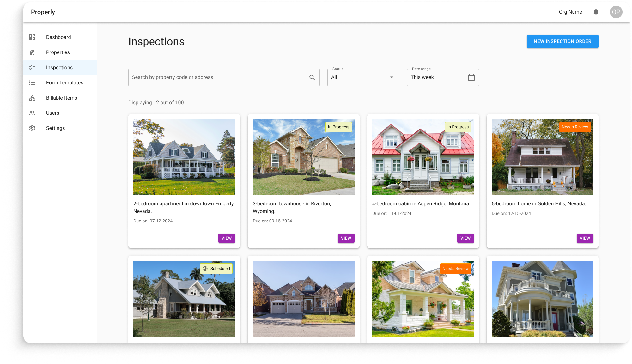Screen dimensions: 632x364
Task: Click '3-bedroom townhouse in Riverton' title
Action: tap(292, 208)
